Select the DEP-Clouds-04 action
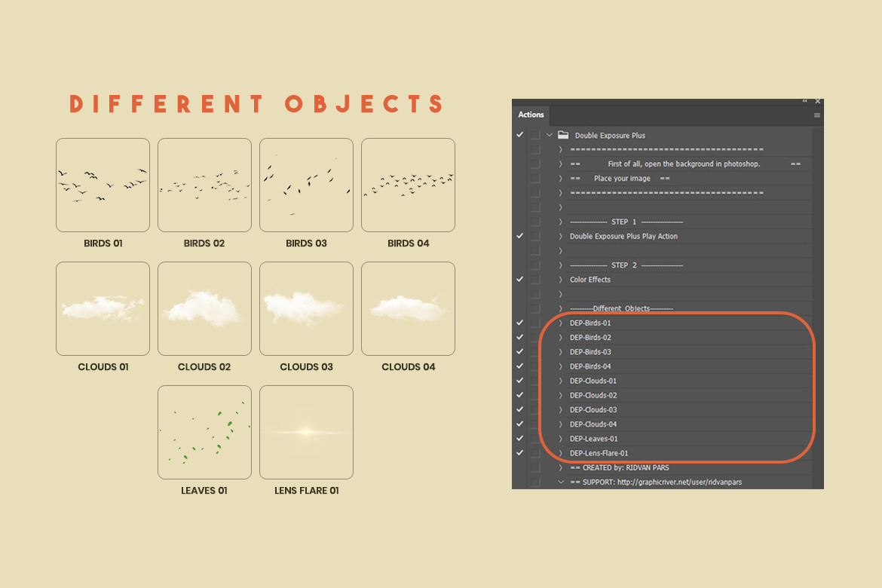The width and height of the screenshot is (882, 588). [593, 424]
